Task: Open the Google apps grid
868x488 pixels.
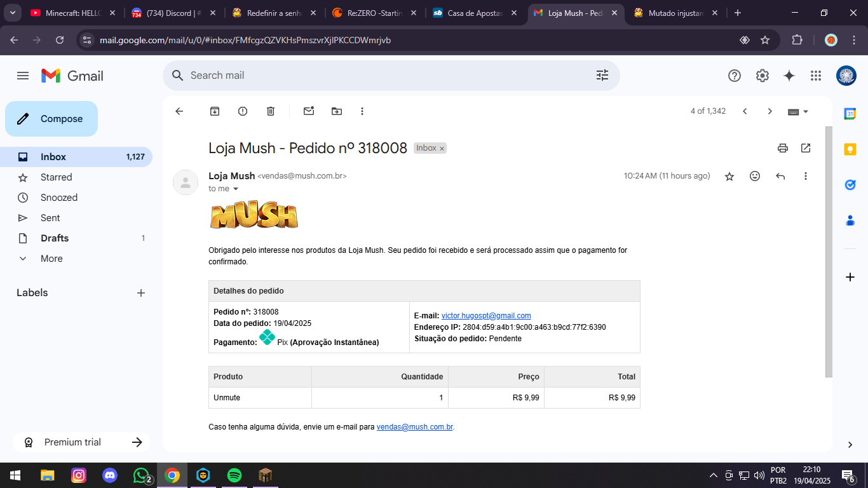Action: [x=816, y=76]
